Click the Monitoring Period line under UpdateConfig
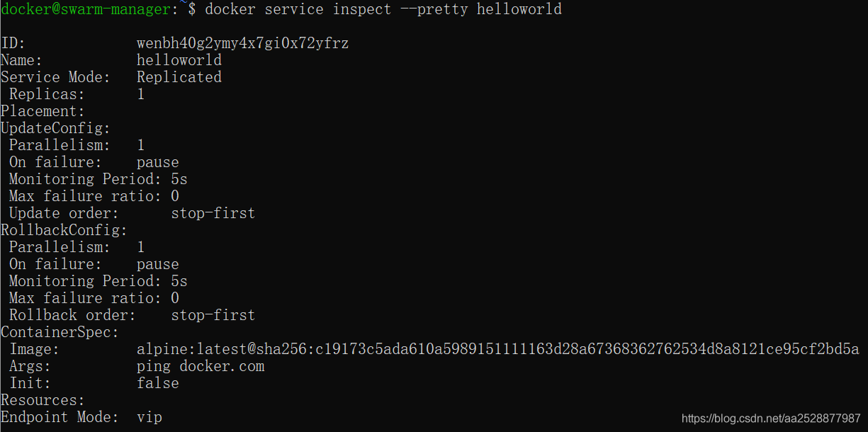This screenshot has width=868, height=432. [98, 179]
